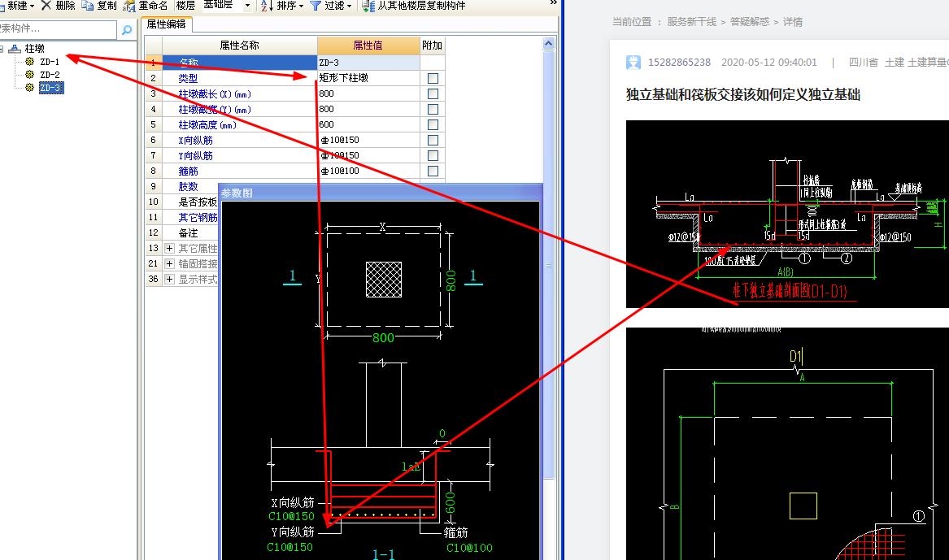Click the gear icon beside ZD-1

pos(29,62)
